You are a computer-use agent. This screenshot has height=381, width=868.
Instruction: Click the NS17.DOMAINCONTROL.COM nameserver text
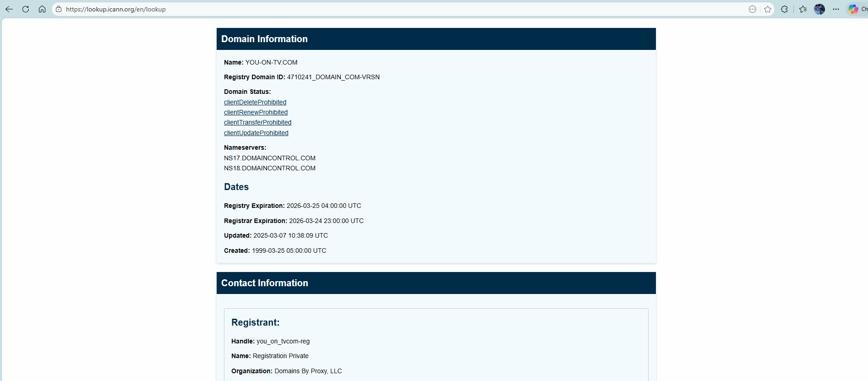tap(269, 158)
